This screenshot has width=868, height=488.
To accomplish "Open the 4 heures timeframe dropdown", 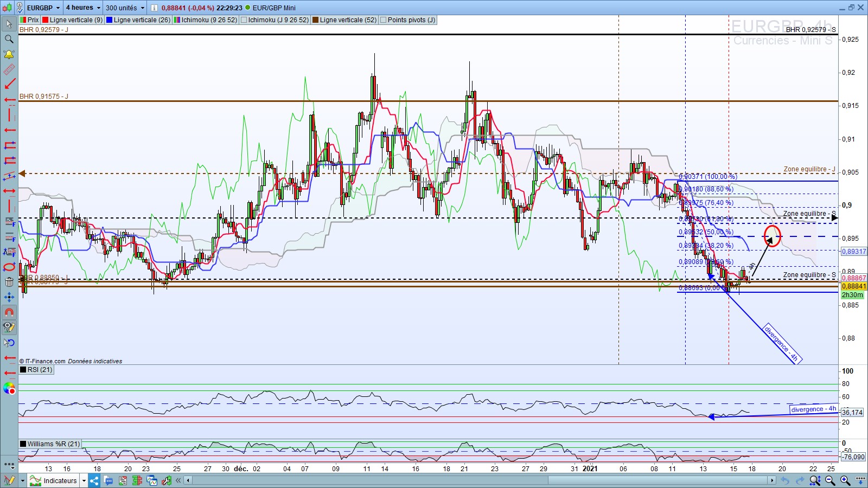I will tap(84, 8).
